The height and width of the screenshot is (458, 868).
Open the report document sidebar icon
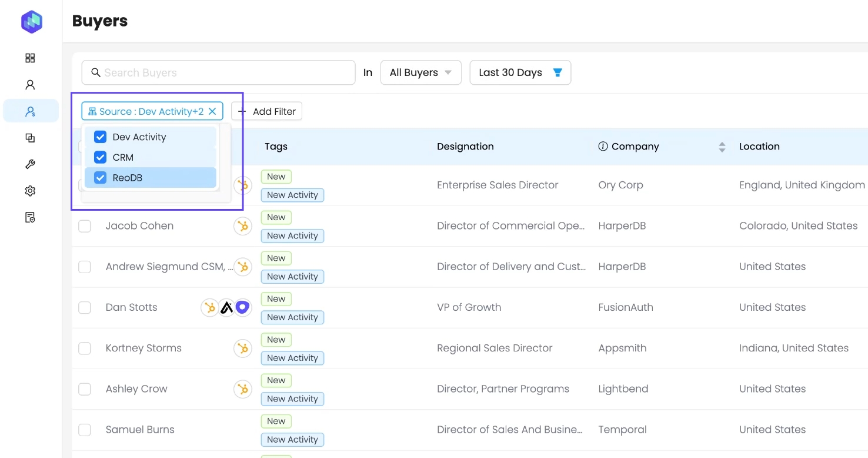pyautogui.click(x=31, y=218)
